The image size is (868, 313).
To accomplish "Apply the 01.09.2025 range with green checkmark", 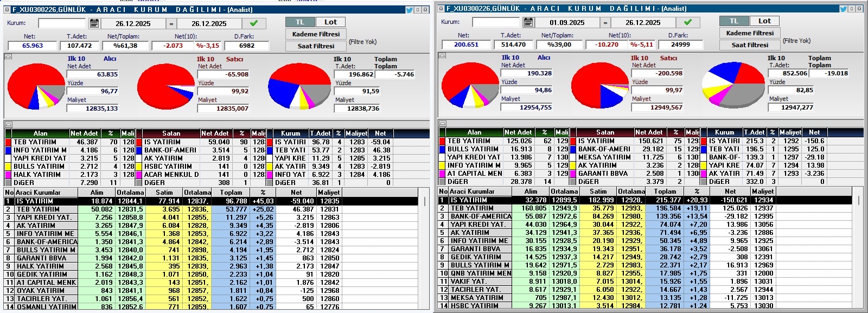I will tap(688, 22).
